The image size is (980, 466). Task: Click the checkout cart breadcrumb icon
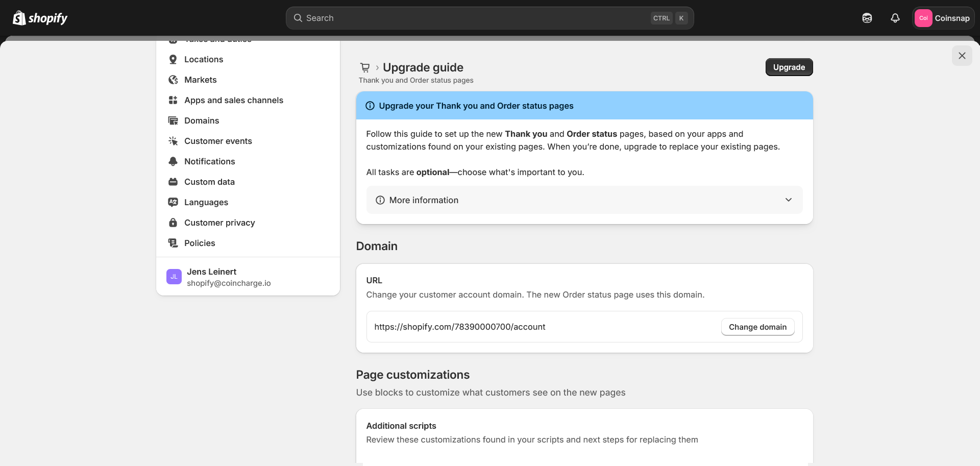tap(364, 67)
